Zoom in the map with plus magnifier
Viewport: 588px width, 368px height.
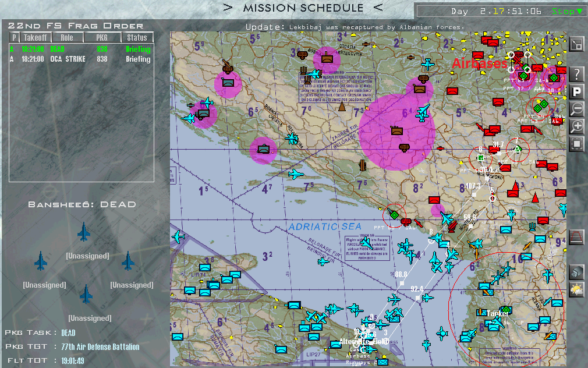tap(576, 126)
